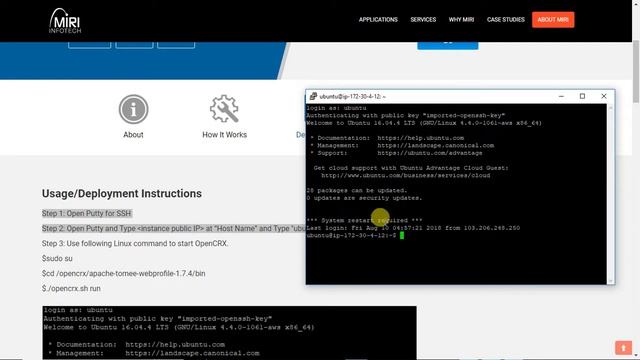The width and height of the screenshot is (640, 360).
Task: Maximize the PuTTY terminal window
Action: coord(582,96)
